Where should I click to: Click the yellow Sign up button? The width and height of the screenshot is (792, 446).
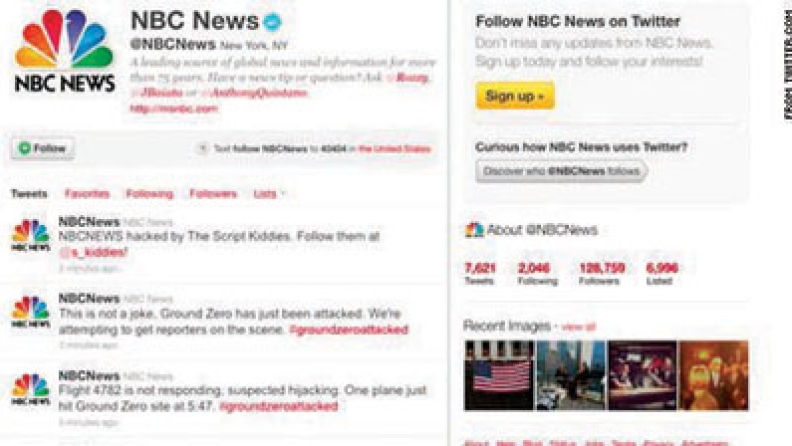[x=515, y=96]
